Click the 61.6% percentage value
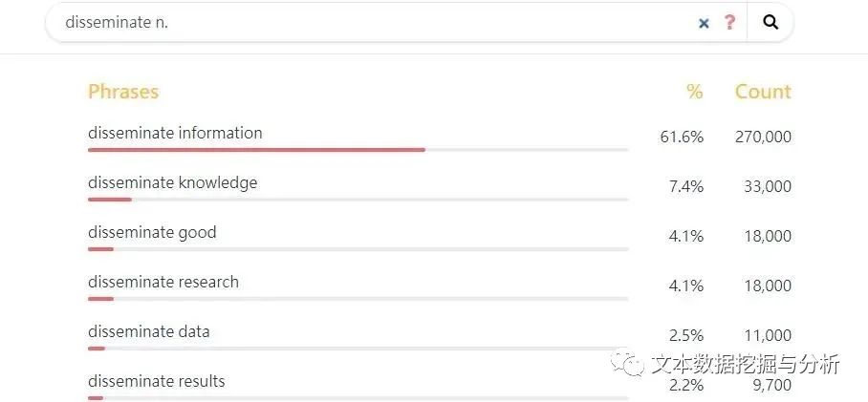This screenshot has width=868, height=402. click(682, 137)
